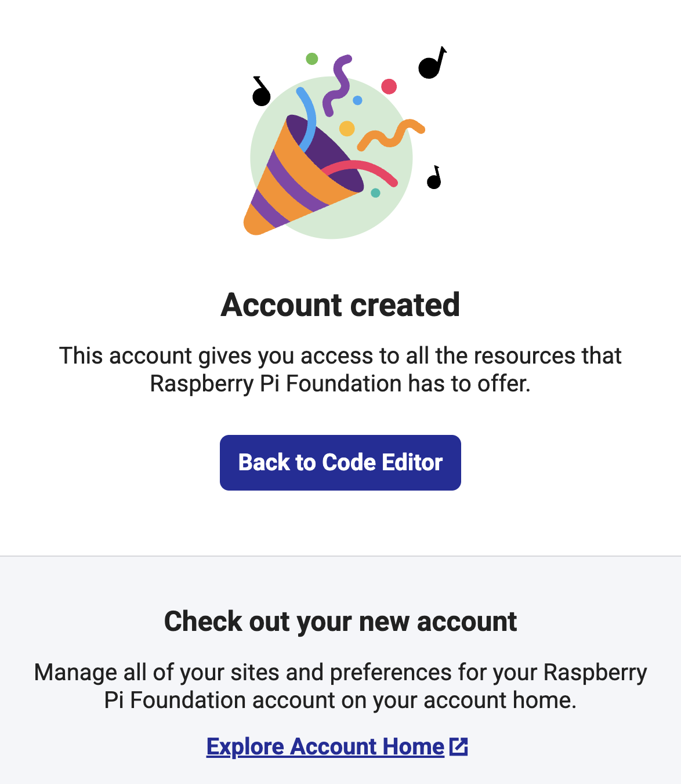
Task: Click the Back to Code Editor button
Action: (340, 463)
